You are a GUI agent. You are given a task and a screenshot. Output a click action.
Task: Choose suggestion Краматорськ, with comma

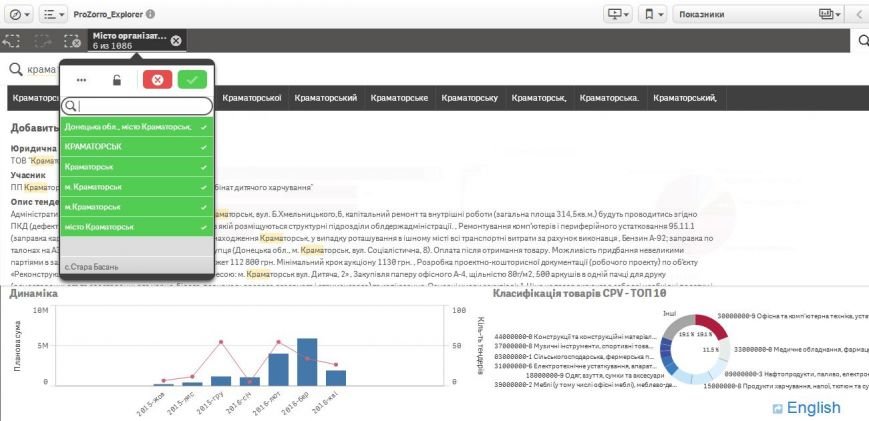539,98
